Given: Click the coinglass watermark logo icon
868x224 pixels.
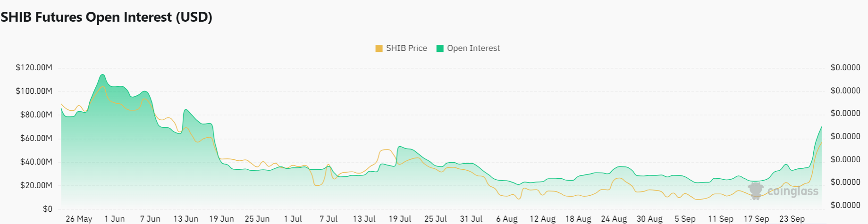Looking at the screenshot, I should click(x=756, y=191).
